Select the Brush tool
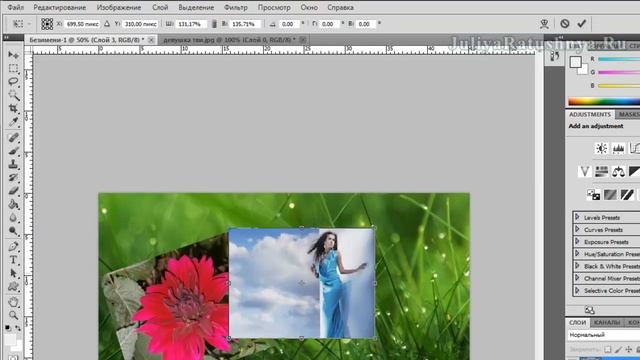Screen dimensions: 640x360 coord(13,151)
